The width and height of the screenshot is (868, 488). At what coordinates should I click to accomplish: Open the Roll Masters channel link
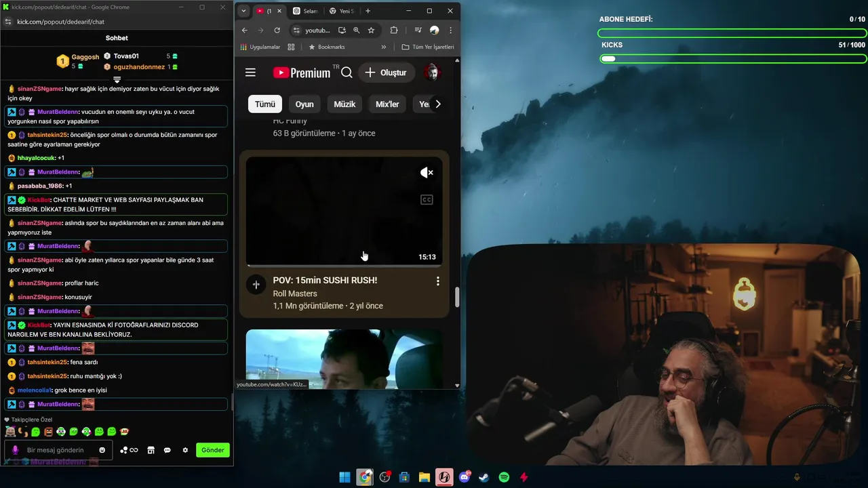coord(295,293)
